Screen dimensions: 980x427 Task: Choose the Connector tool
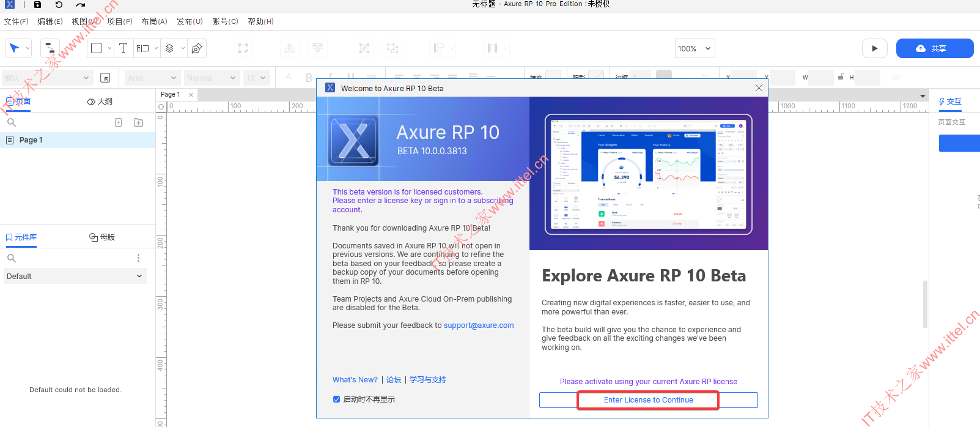[50, 48]
